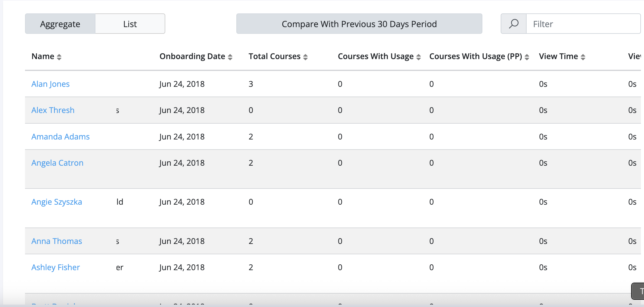Sort by Courses With Usage (PP) arrows
644x307 pixels.
(x=527, y=57)
